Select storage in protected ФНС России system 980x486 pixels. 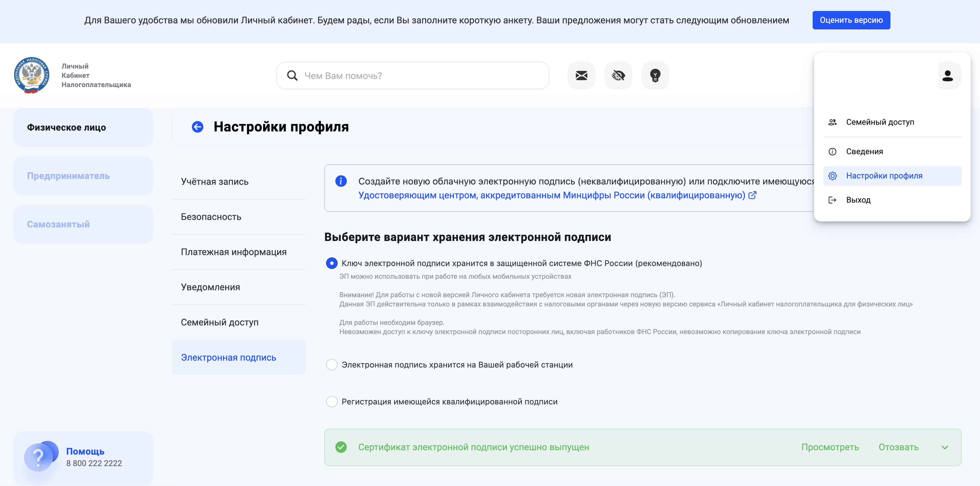tap(332, 263)
